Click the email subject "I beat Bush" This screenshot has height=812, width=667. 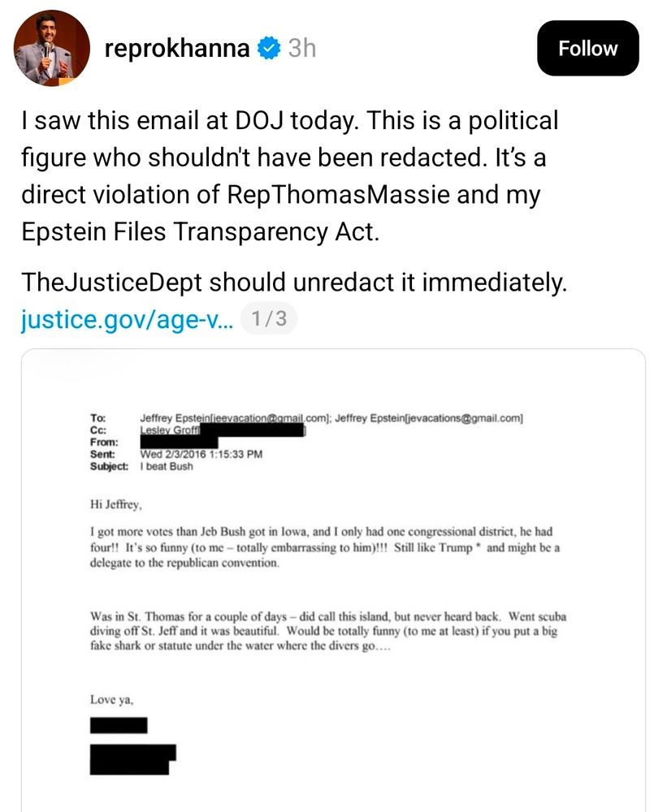tap(167, 467)
